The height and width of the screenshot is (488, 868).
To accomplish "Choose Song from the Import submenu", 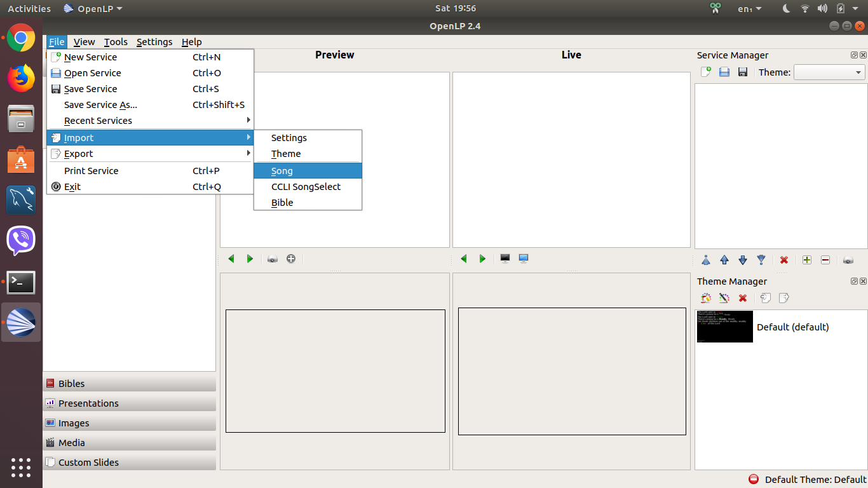I will click(308, 171).
